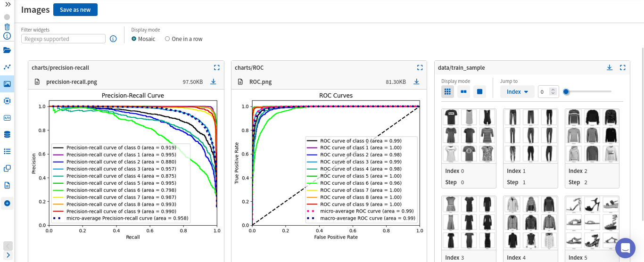Open the list icon in left sidebar

point(7,151)
